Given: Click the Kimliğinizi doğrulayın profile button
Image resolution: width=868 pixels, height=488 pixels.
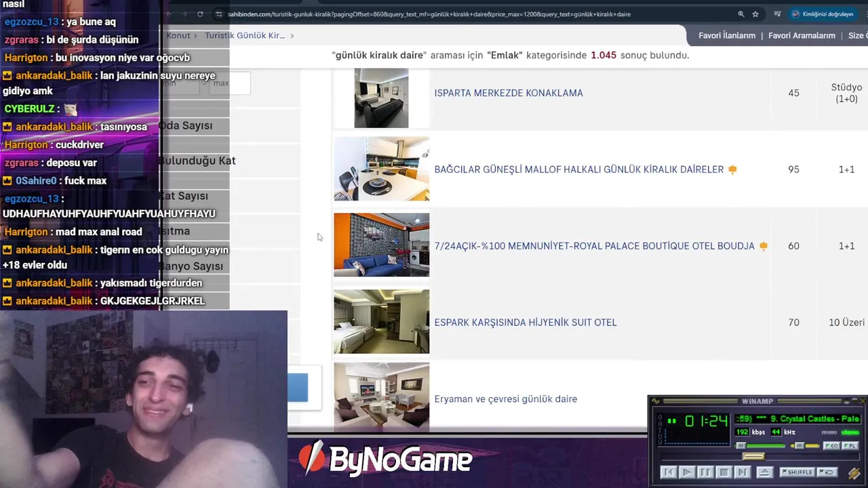Looking at the screenshot, I should 822,14.
